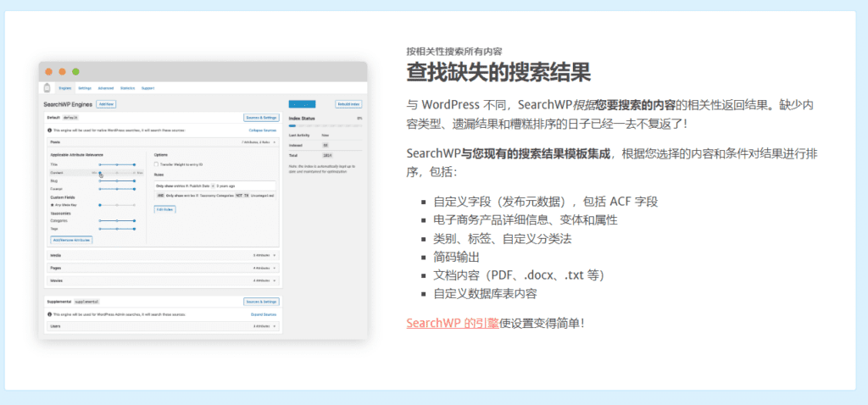Click the 'default' engine slug label

coord(70,118)
